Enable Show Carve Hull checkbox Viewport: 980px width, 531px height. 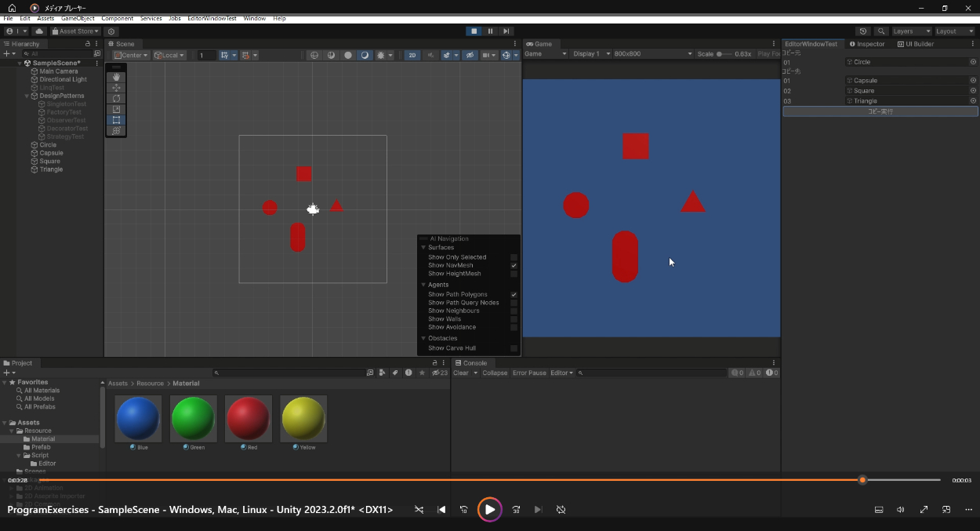click(514, 348)
